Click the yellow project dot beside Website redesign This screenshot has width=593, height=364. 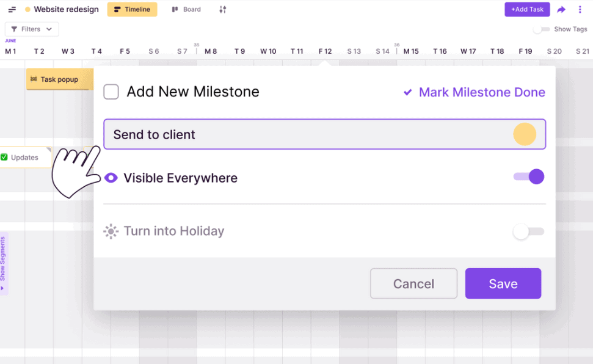(x=27, y=10)
